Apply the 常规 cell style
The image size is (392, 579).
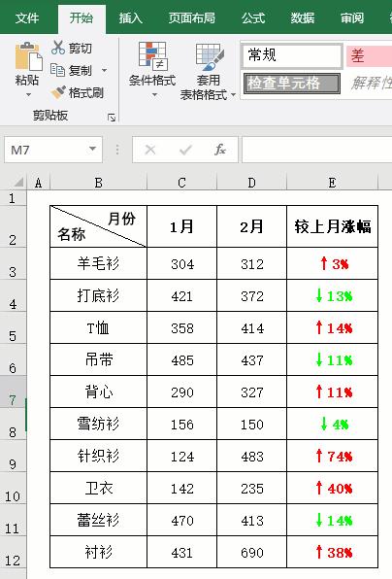[292, 55]
